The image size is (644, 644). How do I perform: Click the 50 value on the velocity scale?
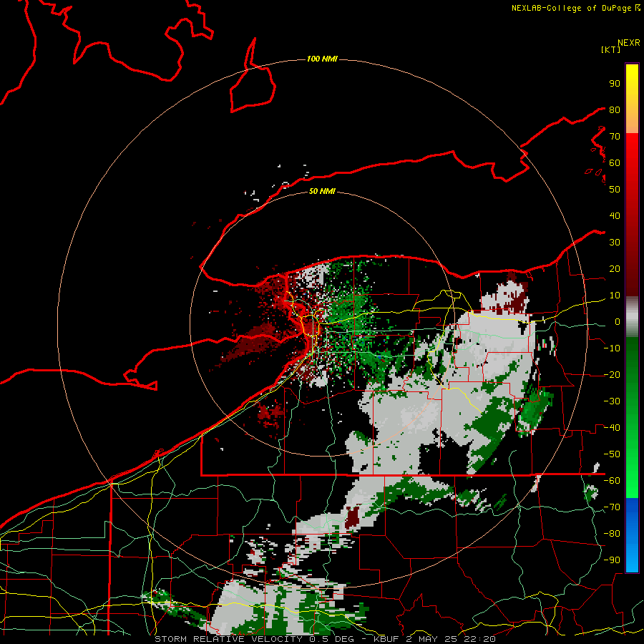pos(615,190)
